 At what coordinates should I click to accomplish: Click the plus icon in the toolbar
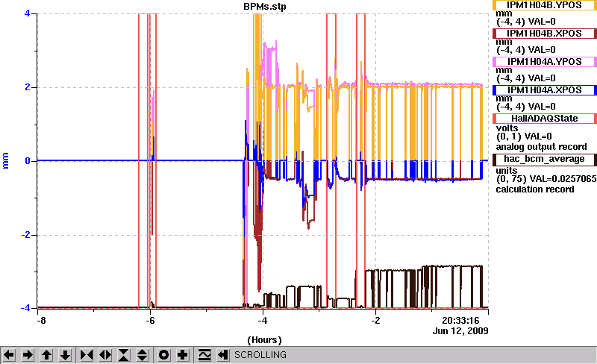click(x=182, y=355)
